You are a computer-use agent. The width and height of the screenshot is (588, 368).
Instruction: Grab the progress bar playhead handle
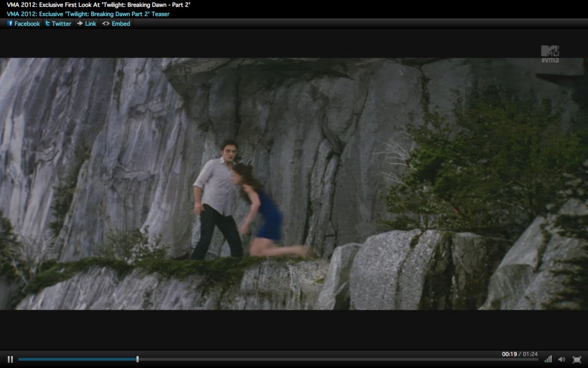[138, 359]
